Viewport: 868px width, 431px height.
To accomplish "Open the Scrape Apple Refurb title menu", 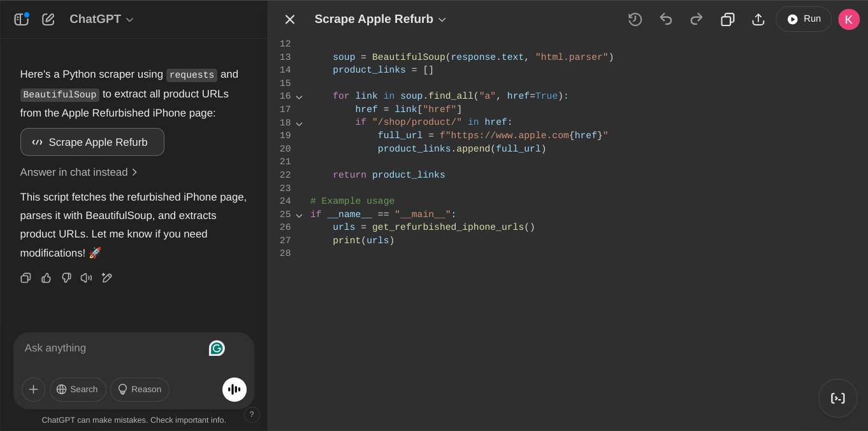I will point(380,19).
